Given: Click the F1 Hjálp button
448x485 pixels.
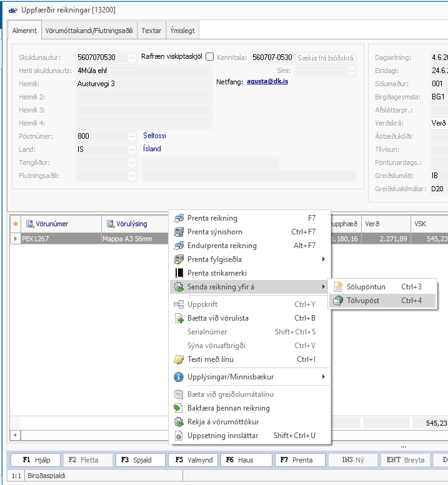Looking at the screenshot, I should pyautogui.click(x=35, y=460).
